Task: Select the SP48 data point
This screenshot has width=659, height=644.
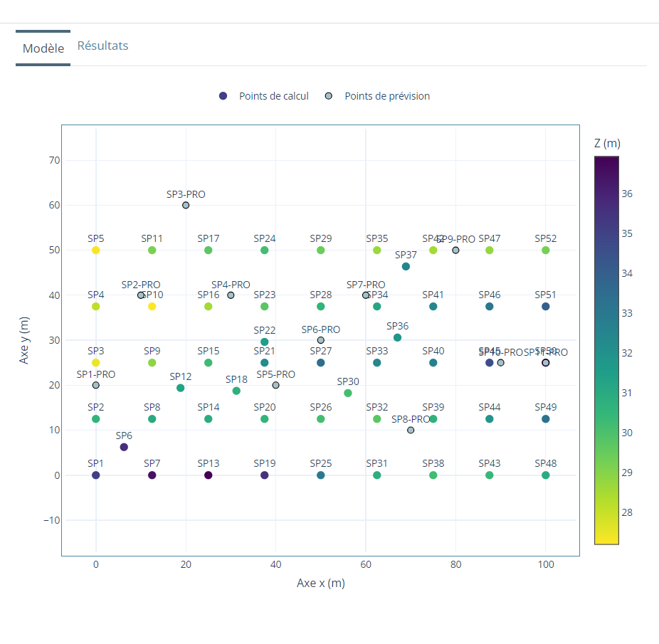Action: [546, 475]
